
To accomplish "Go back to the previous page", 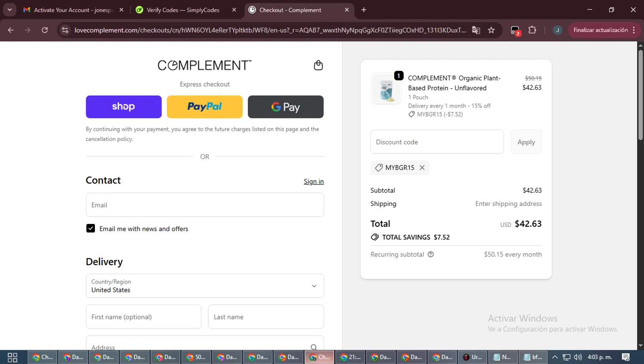I will point(11,30).
